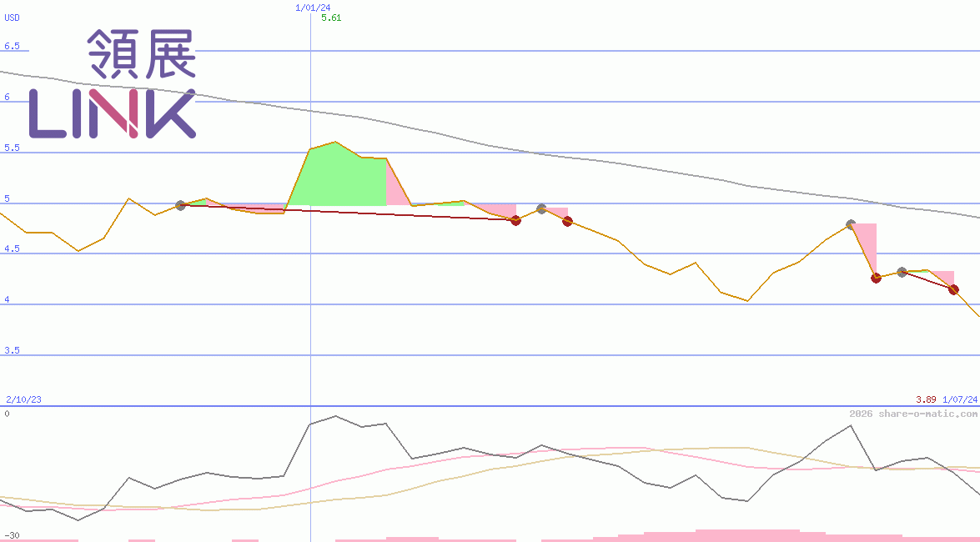Select the 5.5 price axis label
This screenshot has height=542, width=980.
click(12, 148)
